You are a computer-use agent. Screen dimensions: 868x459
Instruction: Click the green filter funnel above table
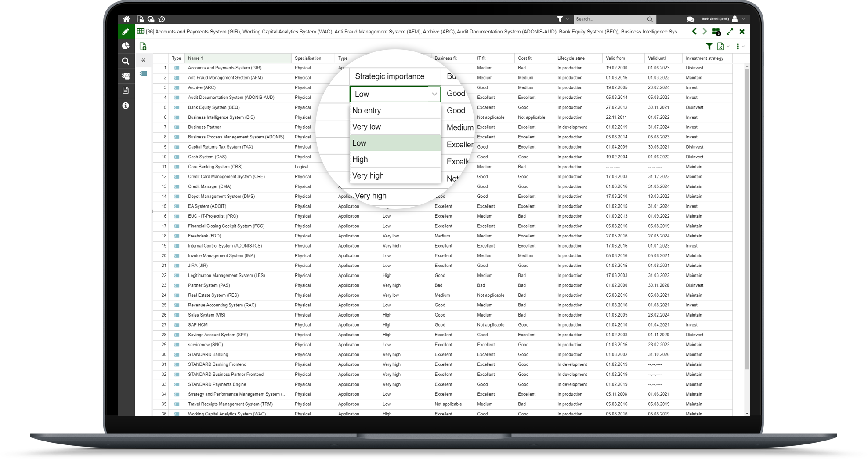pos(709,46)
